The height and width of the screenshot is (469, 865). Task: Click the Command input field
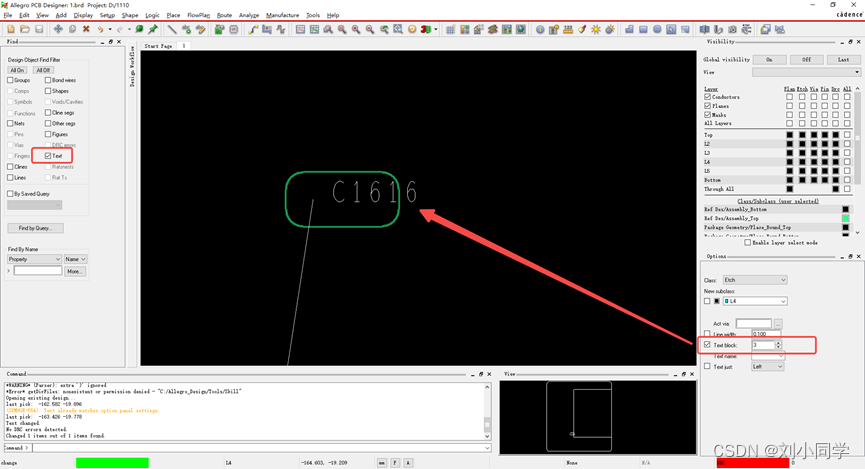click(x=260, y=448)
